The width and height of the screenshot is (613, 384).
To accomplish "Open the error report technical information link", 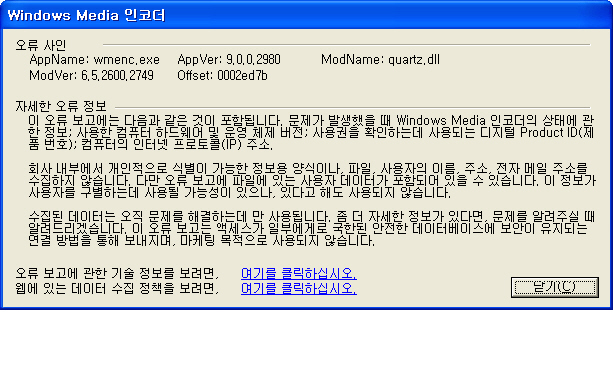I will pos(299,273).
